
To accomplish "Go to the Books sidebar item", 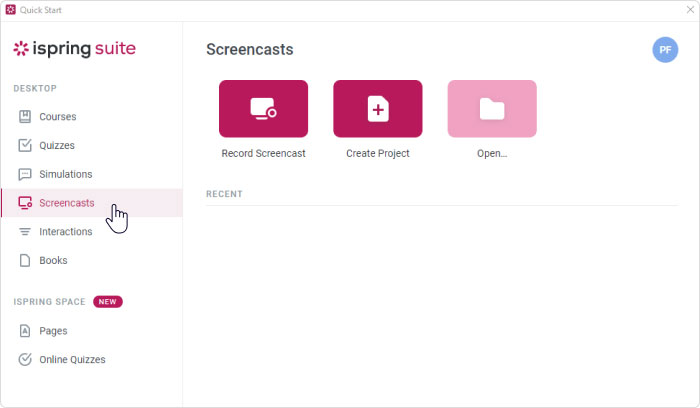I will tap(53, 261).
